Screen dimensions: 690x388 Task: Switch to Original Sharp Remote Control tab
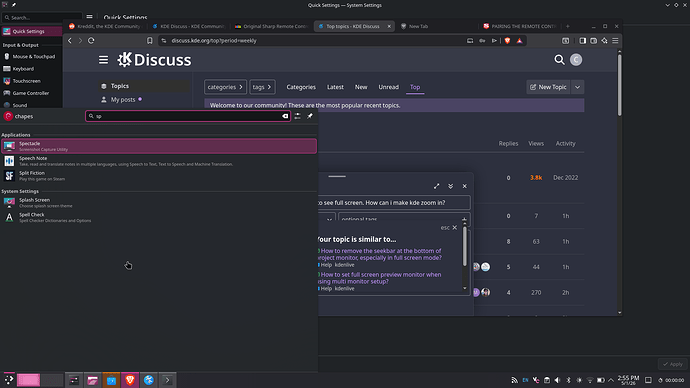point(272,26)
